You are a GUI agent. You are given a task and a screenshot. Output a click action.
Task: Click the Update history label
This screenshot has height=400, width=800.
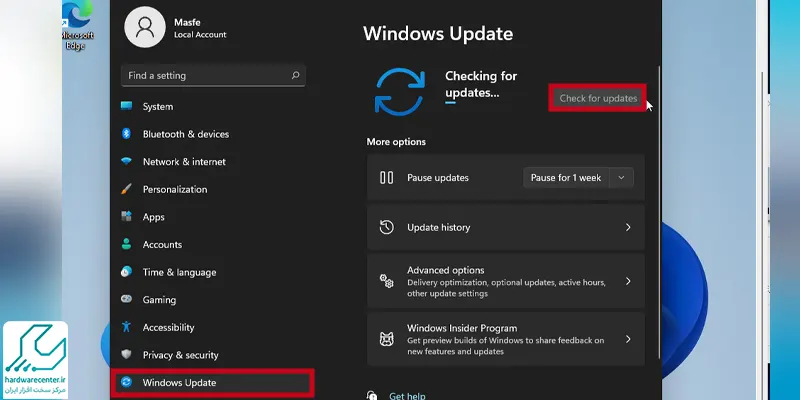point(438,227)
